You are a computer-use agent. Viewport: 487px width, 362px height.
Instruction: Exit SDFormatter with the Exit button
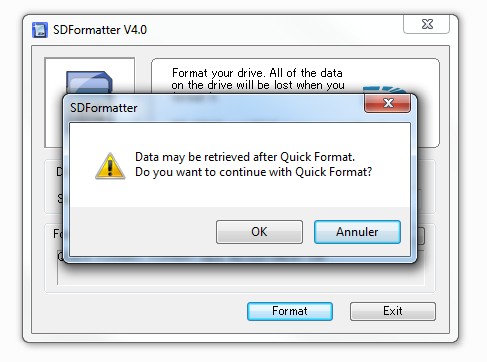point(393,311)
